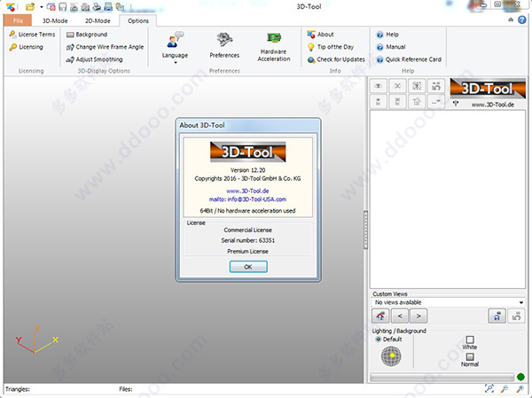Click About in the Info group
Screen dimensions: 532x398
[x=320, y=35]
